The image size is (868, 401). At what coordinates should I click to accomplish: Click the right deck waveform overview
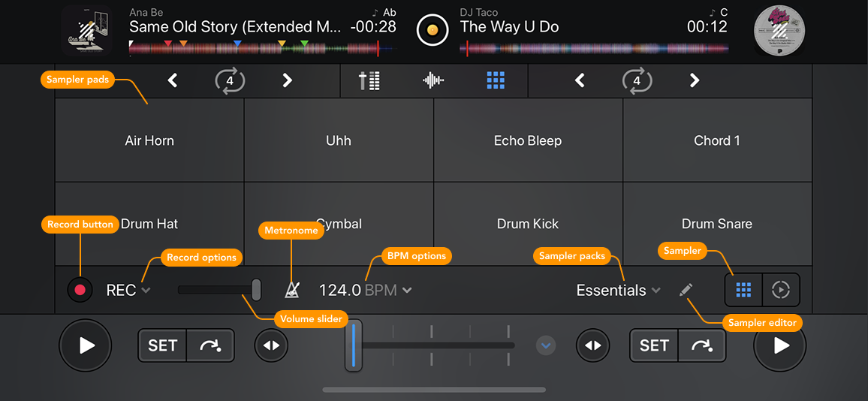(x=594, y=48)
